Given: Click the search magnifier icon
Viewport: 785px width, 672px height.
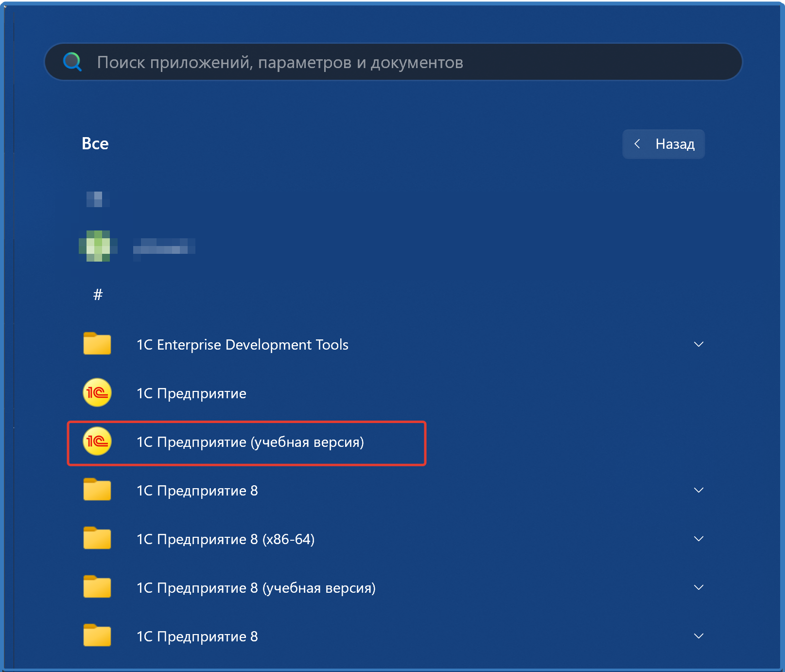Looking at the screenshot, I should (x=72, y=62).
